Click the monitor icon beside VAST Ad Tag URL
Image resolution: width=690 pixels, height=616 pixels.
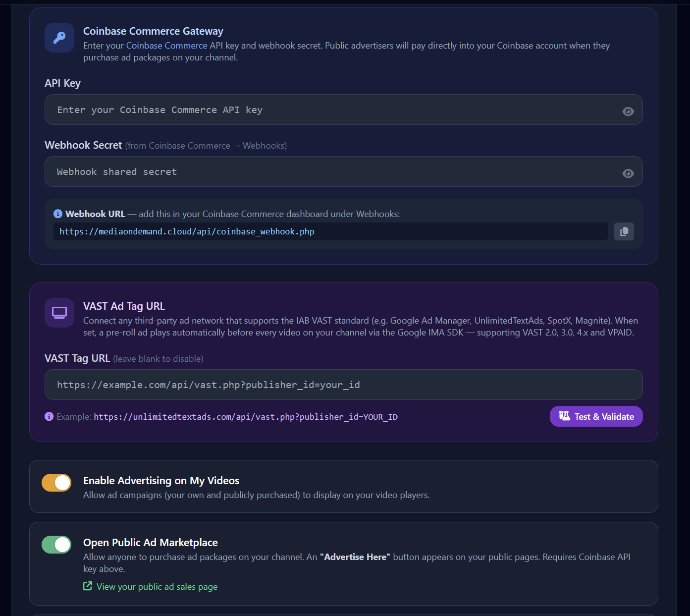(x=59, y=313)
